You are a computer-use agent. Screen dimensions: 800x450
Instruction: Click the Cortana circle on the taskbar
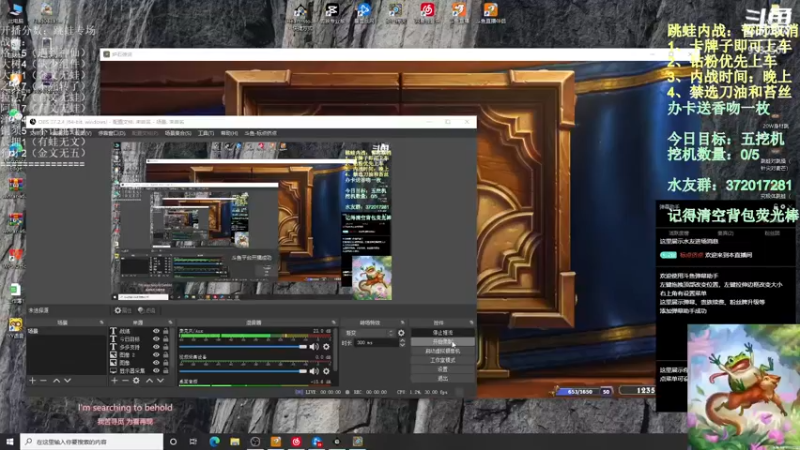click(173, 441)
